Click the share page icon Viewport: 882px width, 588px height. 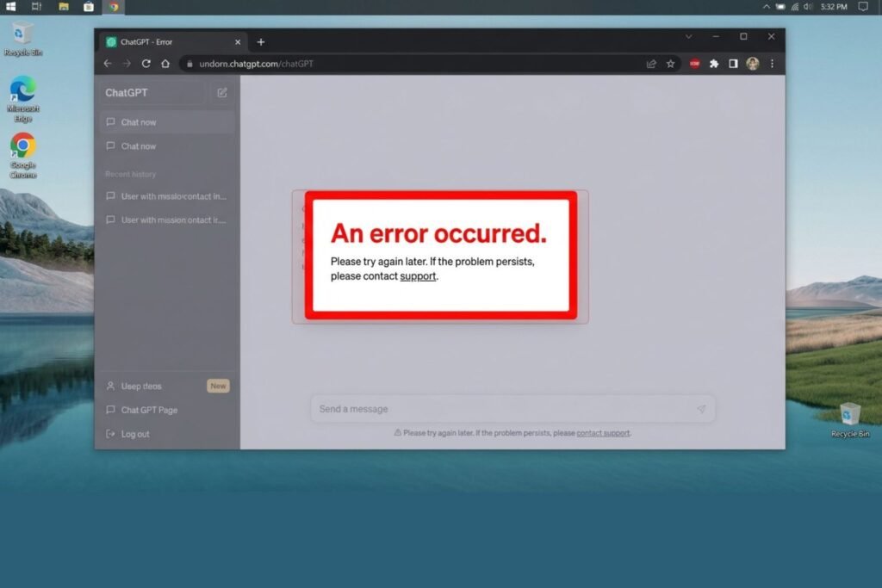point(651,64)
